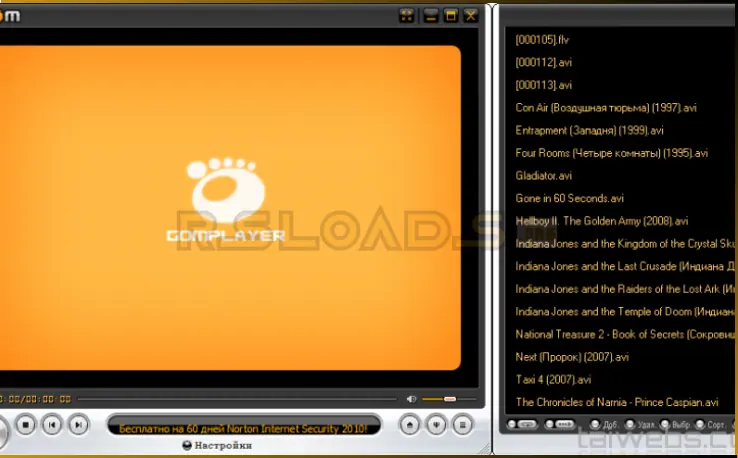Click the volume slider bar
This screenshot has width=738, height=458.
(442, 399)
